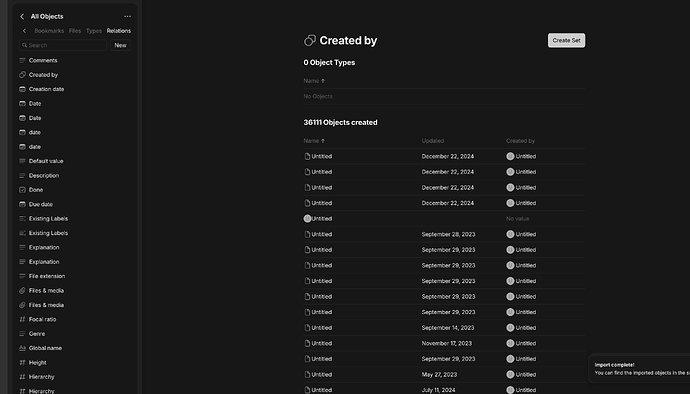This screenshot has height=394, width=690.
Task: Click the Description text icon in sidebar
Action: point(22,175)
